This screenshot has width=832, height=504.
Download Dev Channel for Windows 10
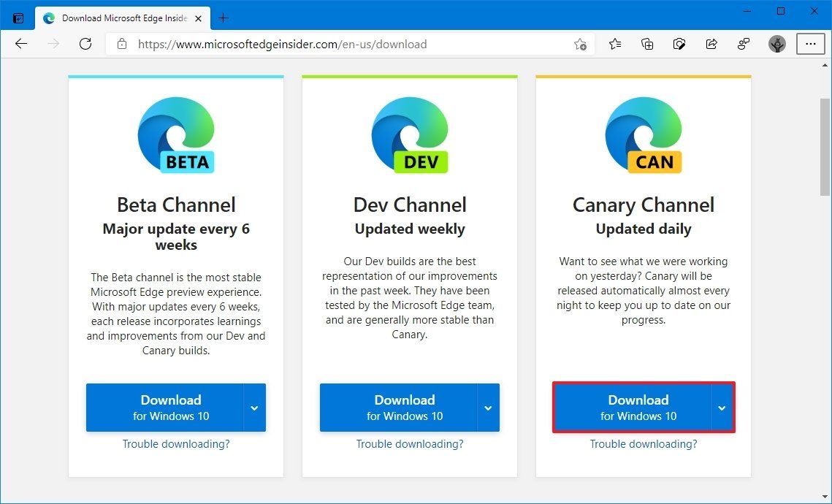pos(405,408)
